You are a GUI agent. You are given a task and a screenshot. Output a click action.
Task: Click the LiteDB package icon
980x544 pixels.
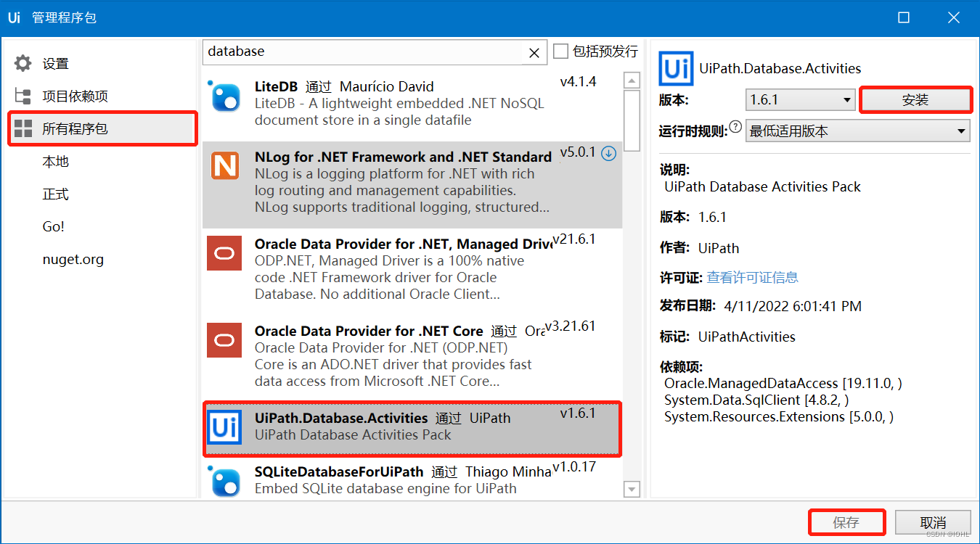coord(225,96)
